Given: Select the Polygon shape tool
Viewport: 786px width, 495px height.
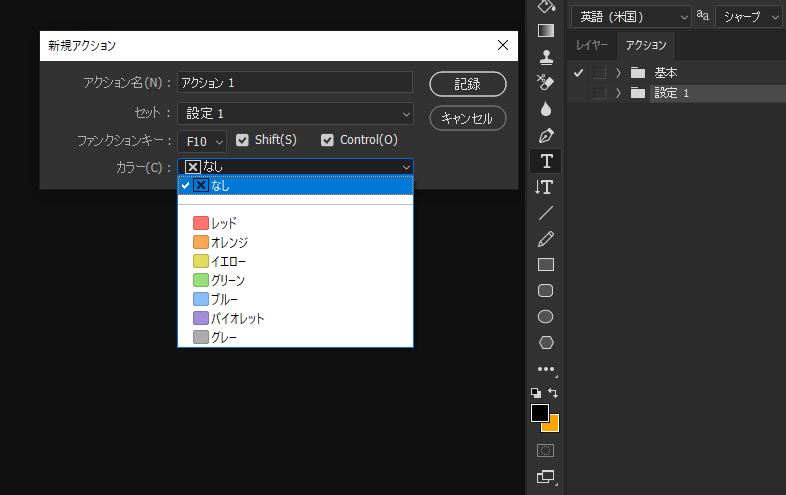Looking at the screenshot, I should tap(546, 343).
